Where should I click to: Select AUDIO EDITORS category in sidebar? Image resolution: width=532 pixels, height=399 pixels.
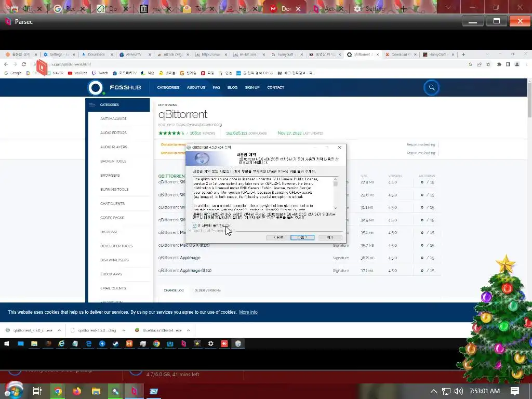113,133
